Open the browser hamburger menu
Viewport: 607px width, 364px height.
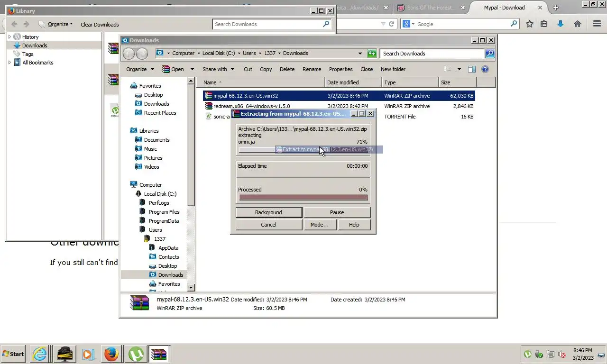click(597, 24)
